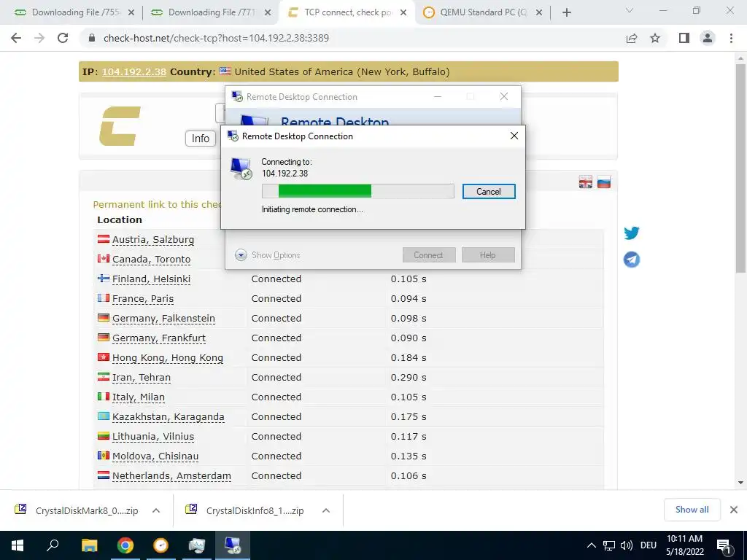The image size is (747, 560).
Task: Click the Canada, Toronto location link
Action: (x=151, y=260)
